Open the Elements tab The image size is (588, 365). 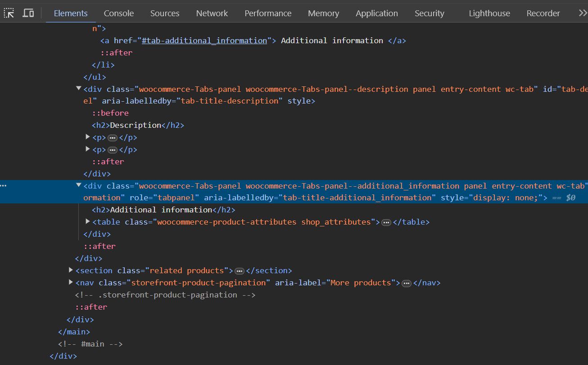71,14
